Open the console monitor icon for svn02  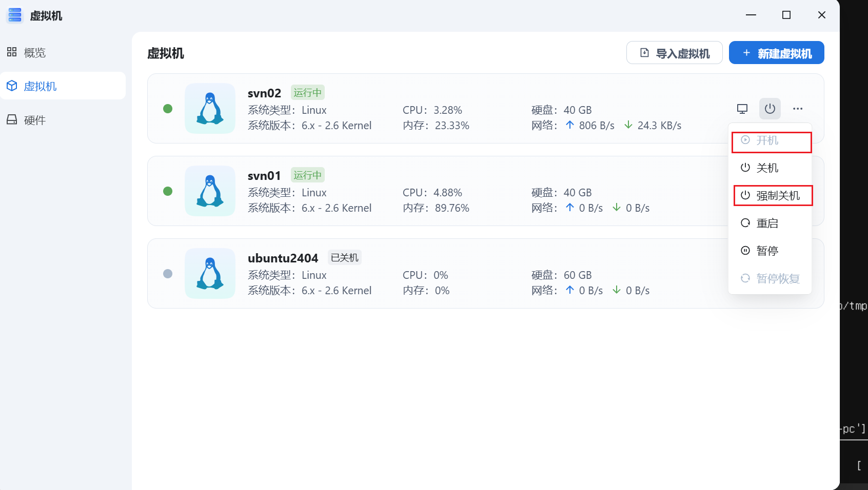pos(742,109)
